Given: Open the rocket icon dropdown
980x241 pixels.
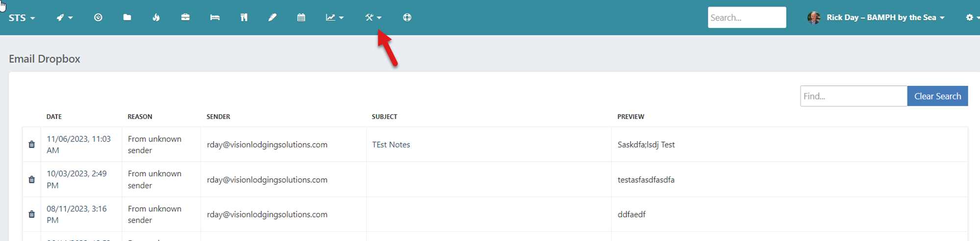Looking at the screenshot, I should click(x=64, y=18).
